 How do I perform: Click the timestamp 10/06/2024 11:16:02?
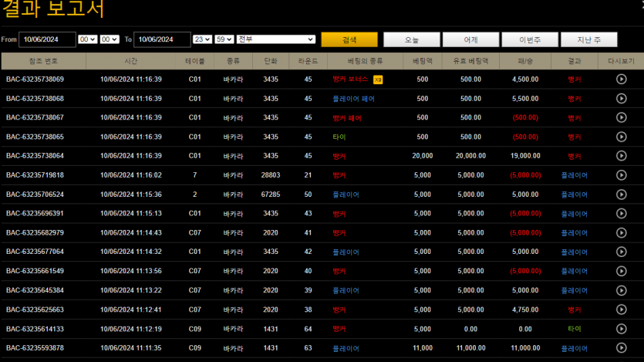(x=130, y=175)
